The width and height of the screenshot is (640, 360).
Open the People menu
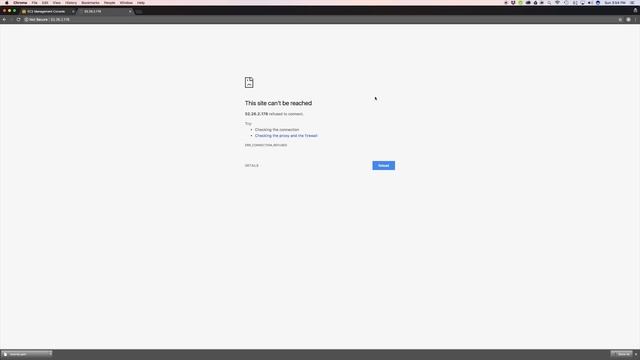[109, 3]
